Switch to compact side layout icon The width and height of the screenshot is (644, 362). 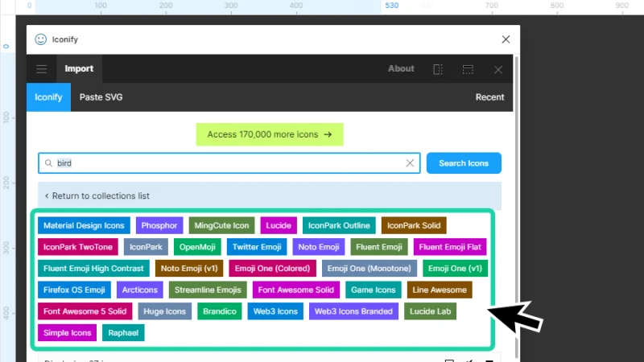pyautogui.click(x=438, y=69)
